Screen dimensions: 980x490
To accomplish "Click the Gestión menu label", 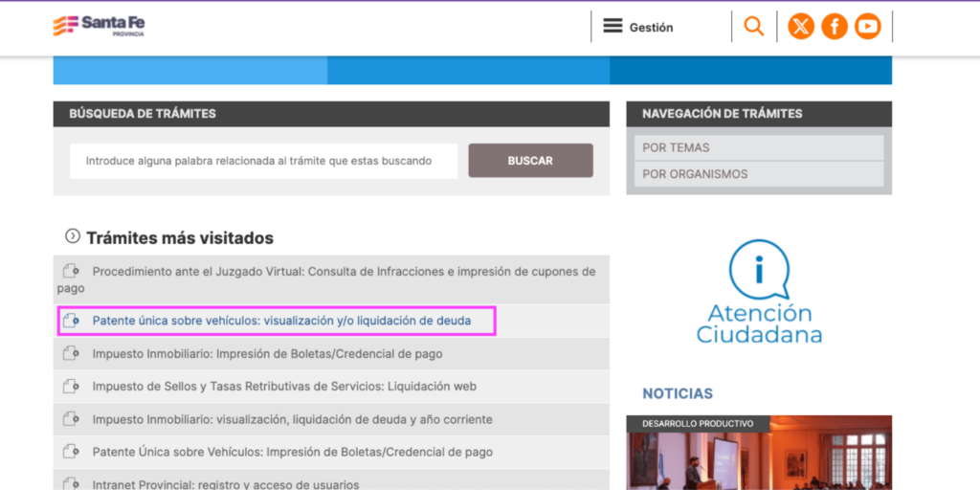I will click(x=651, y=28).
